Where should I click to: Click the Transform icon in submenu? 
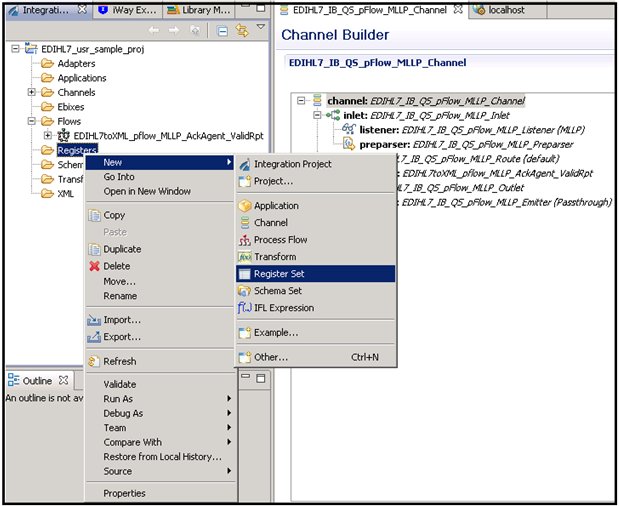coord(245,257)
